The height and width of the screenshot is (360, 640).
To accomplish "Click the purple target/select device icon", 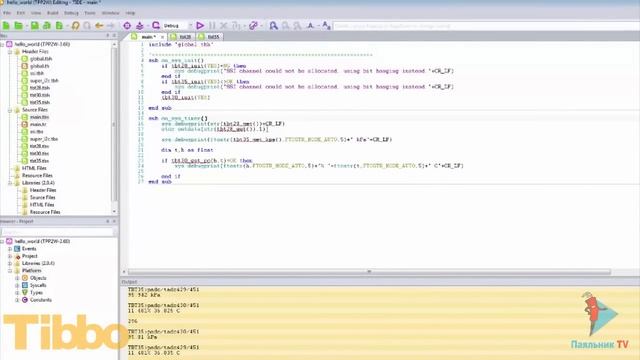I will 127,26.
